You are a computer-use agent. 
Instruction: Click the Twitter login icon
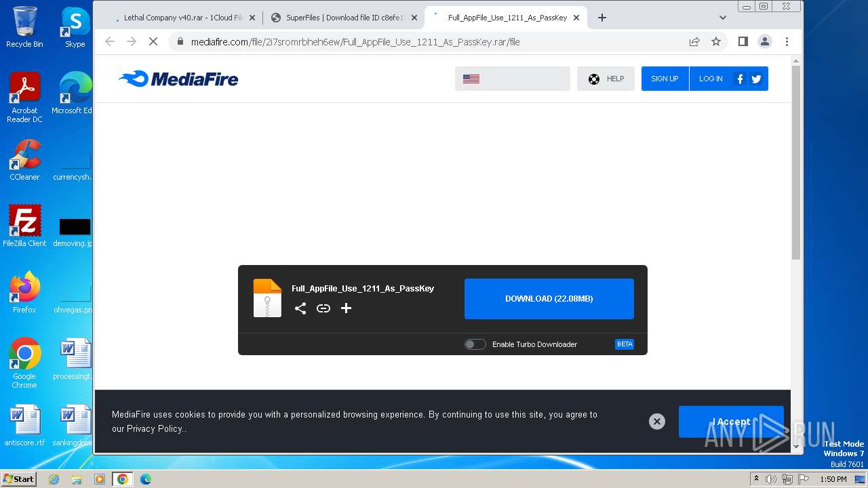(756, 79)
